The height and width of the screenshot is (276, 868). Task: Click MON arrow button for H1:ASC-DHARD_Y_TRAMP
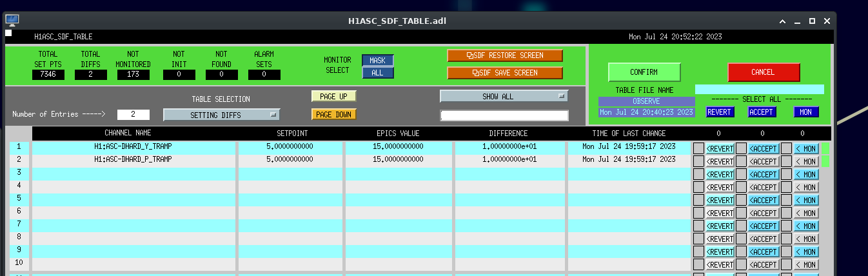[806, 148]
